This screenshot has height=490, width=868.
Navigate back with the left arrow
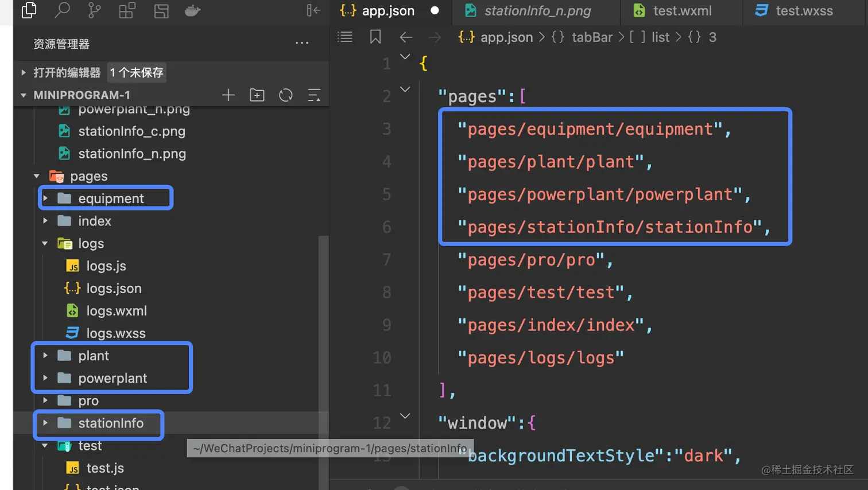406,37
